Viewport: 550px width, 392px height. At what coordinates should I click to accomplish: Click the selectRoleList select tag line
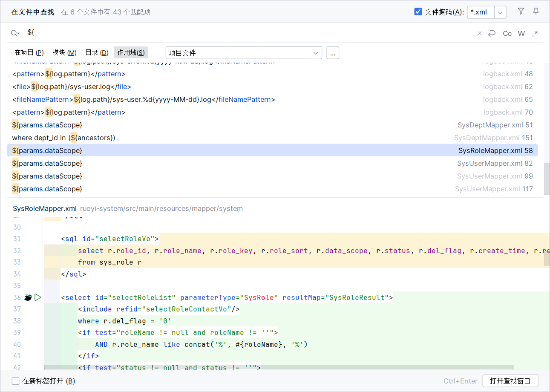pos(227,297)
